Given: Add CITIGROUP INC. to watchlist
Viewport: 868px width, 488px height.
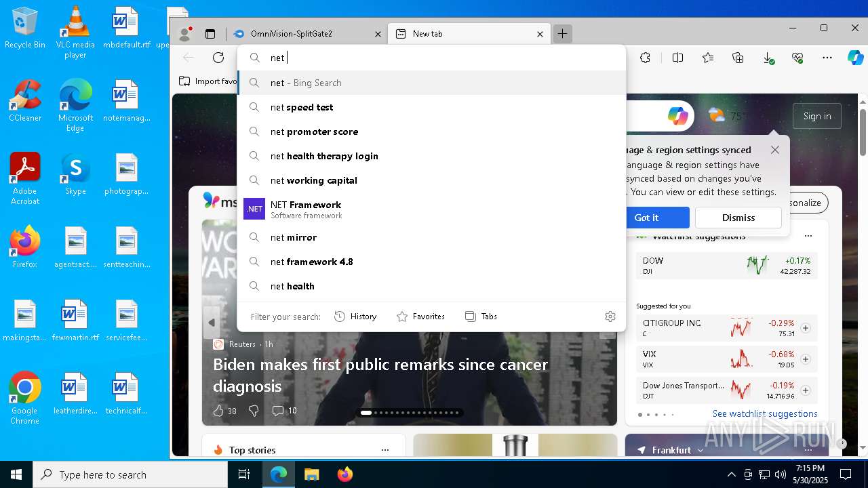Looking at the screenshot, I should 806,328.
